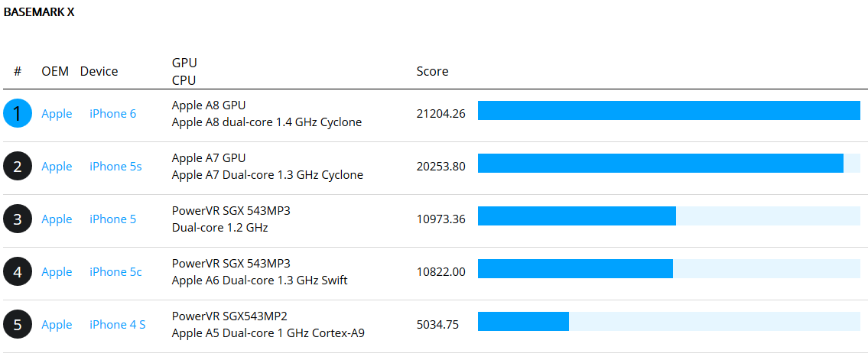Click the Apple A7 GPU text
This screenshot has height=360, width=868.
209,157
